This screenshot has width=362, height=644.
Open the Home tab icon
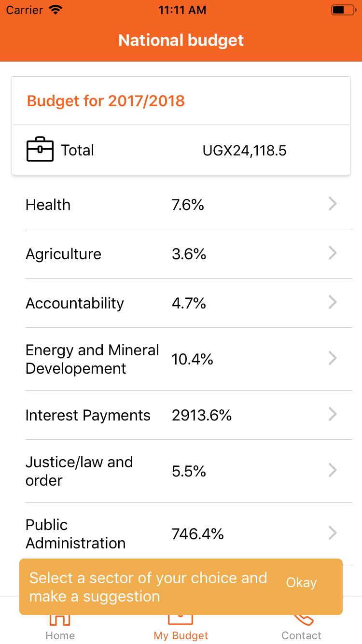60,619
